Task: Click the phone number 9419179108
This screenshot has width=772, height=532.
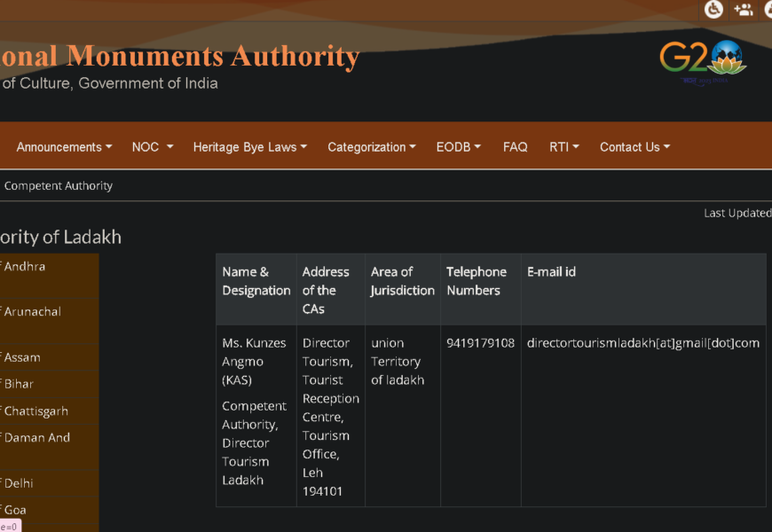Action: coord(480,343)
